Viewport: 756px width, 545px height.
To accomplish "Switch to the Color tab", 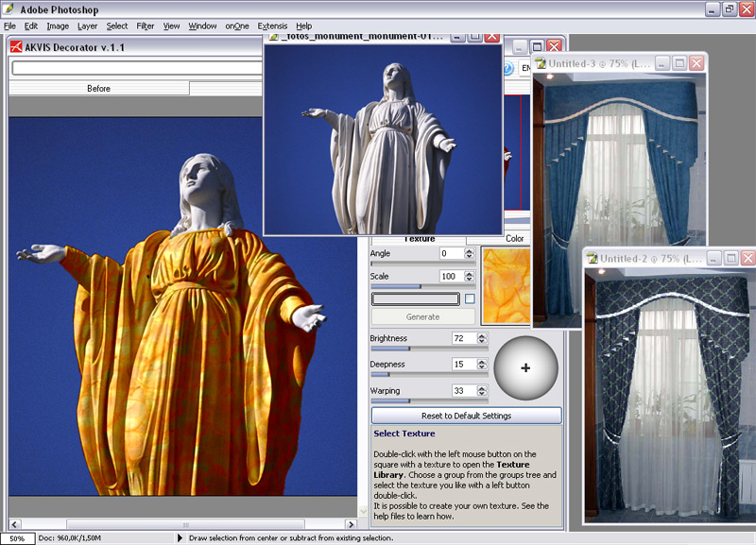I will coord(515,239).
